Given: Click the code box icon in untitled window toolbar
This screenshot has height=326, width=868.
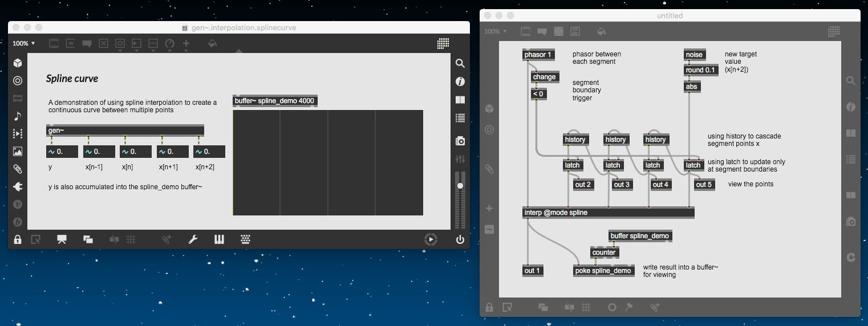Looking at the screenshot, I should tap(575, 31).
